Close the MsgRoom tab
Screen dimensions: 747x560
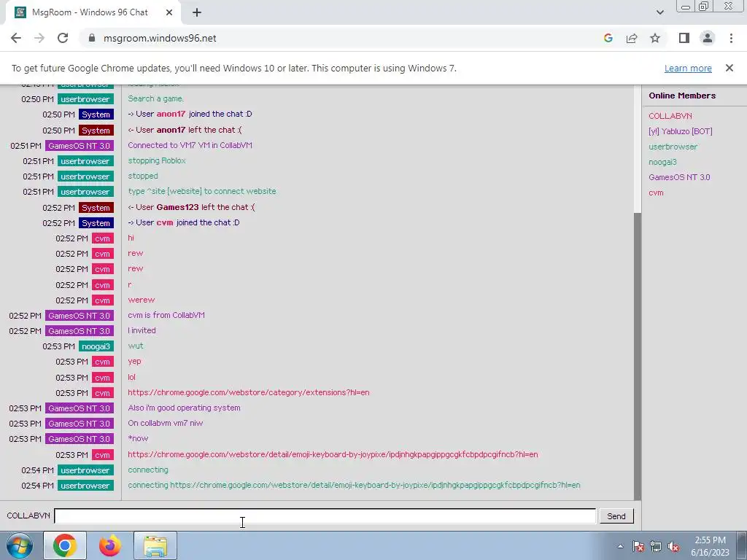(169, 12)
